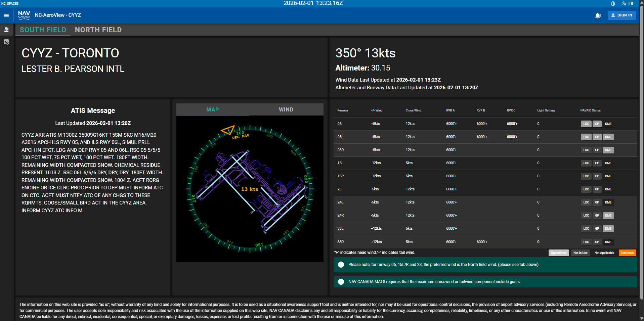
Task: Select the SOUTH FIELD tab
Action: pos(43,30)
